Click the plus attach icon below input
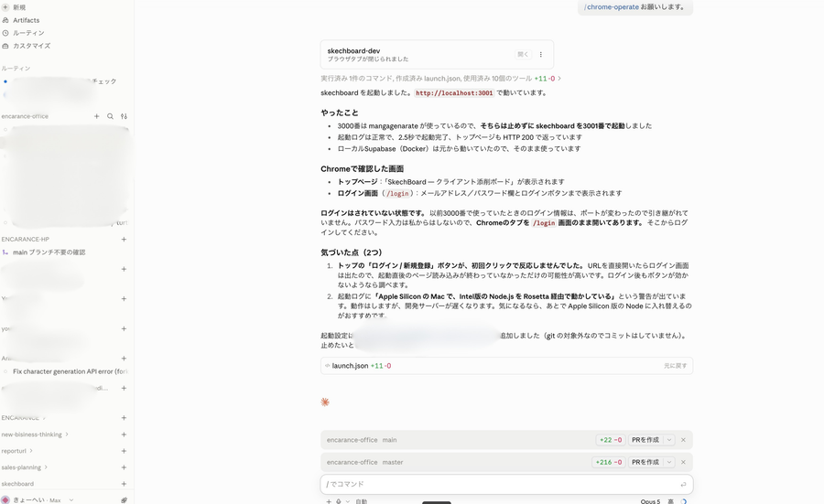This screenshot has height=504, width=824. 329,501
